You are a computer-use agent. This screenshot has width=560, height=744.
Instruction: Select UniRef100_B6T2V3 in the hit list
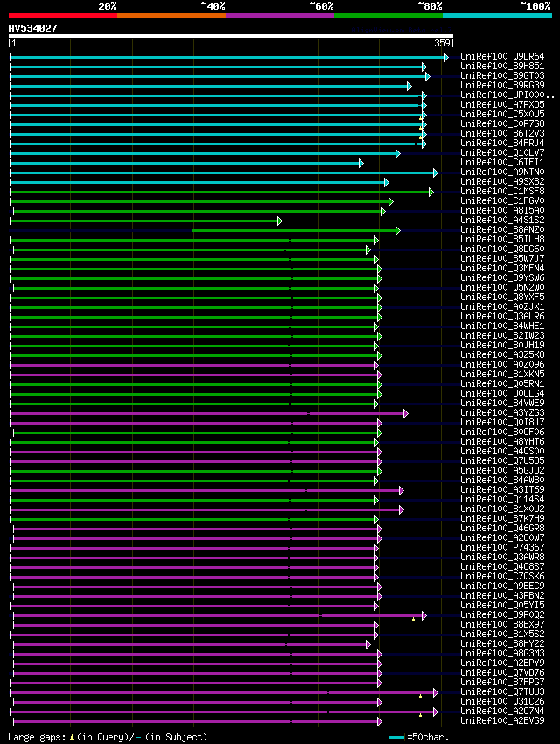[502, 133]
